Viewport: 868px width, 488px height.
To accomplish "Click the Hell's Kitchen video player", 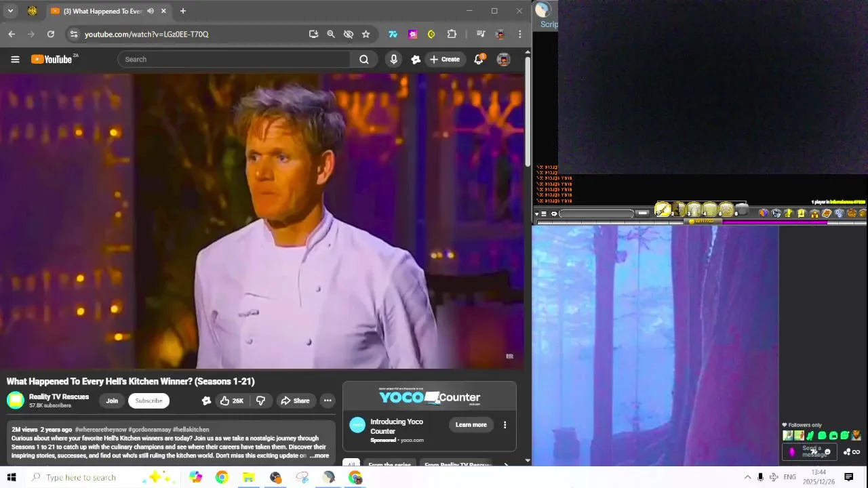I will pos(262,221).
